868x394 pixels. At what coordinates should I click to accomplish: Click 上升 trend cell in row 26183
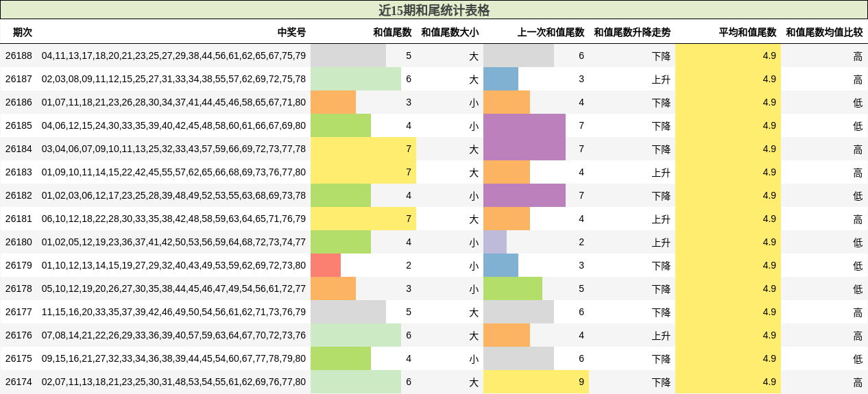coord(662,173)
